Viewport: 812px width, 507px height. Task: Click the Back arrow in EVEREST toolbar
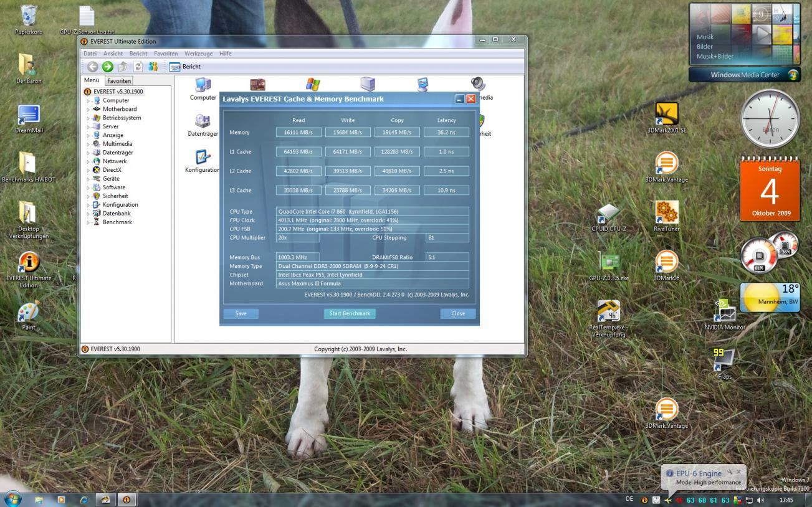pos(92,67)
